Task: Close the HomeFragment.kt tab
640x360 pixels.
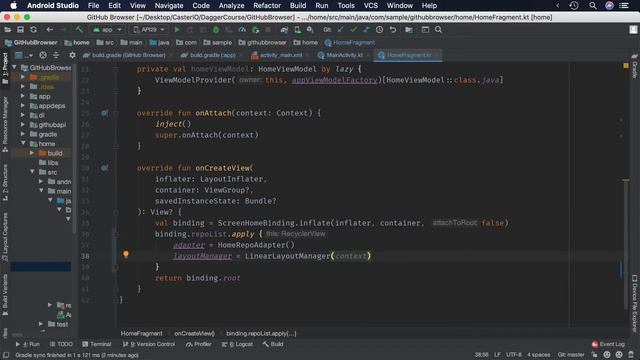Action: (x=437, y=55)
